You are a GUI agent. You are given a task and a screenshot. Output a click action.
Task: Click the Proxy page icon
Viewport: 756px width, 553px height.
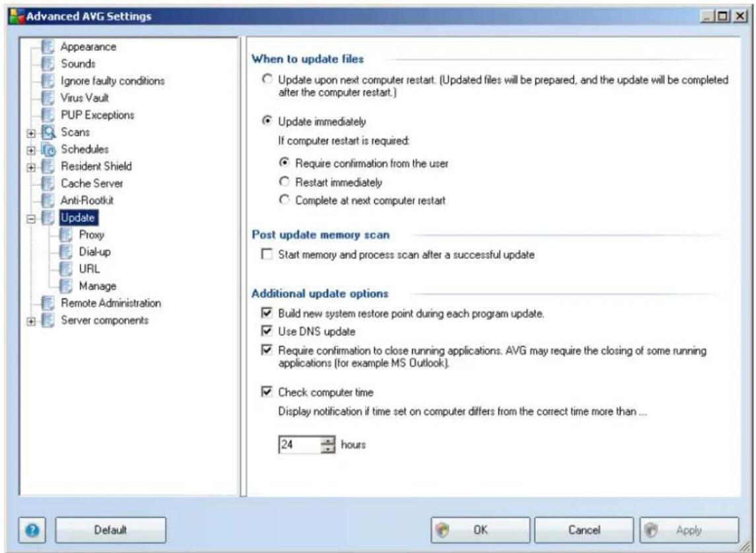coord(65,235)
